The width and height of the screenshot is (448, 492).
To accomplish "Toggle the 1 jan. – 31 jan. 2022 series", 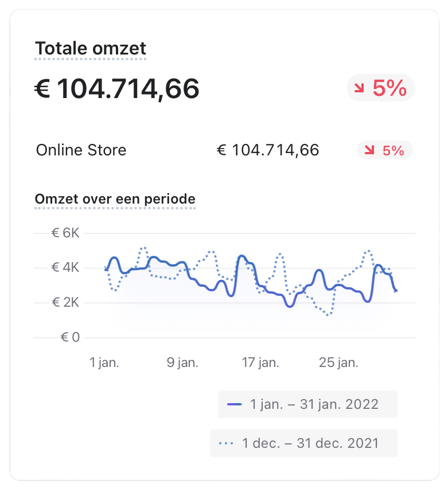I will tap(307, 404).
